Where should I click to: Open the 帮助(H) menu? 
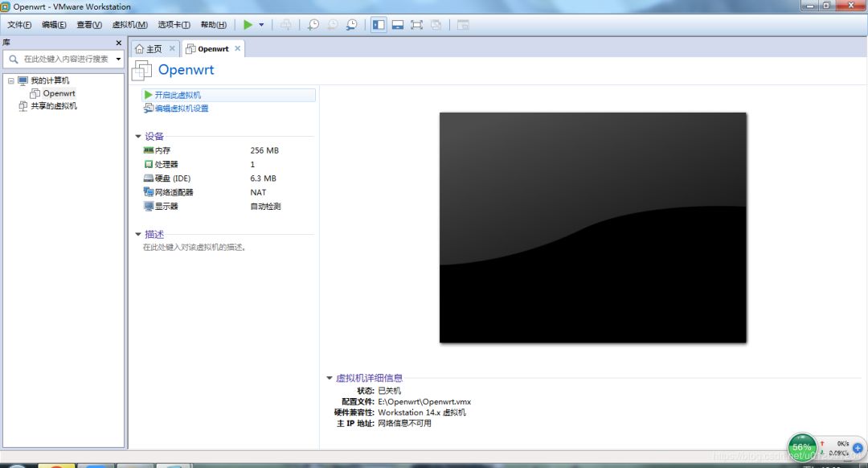pos(213,24)
